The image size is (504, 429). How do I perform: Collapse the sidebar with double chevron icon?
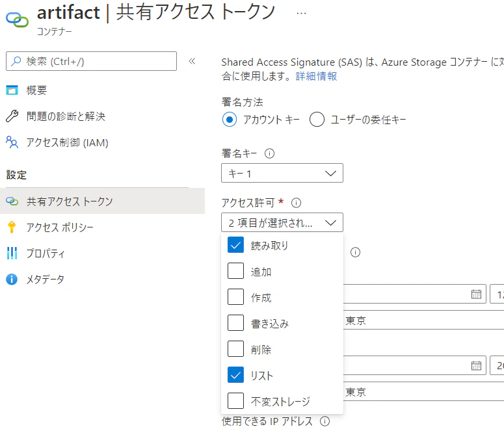click(192, 61)
